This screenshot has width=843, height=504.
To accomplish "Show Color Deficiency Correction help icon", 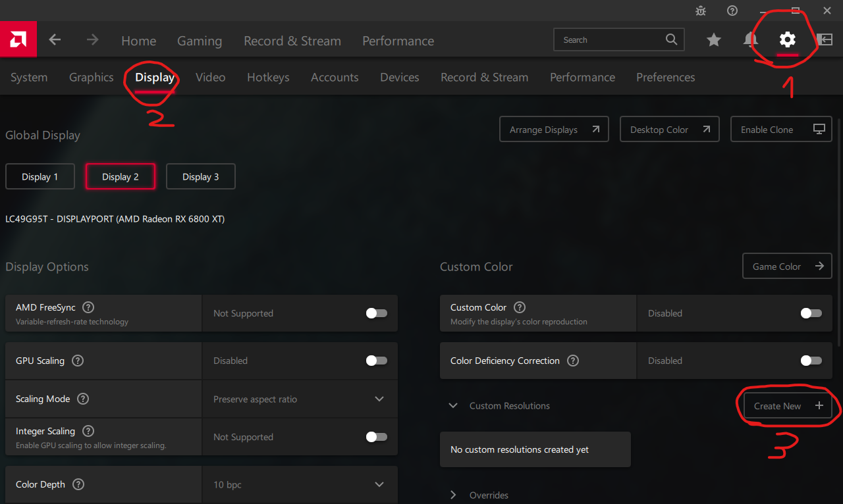I will (x=573, y=361).
